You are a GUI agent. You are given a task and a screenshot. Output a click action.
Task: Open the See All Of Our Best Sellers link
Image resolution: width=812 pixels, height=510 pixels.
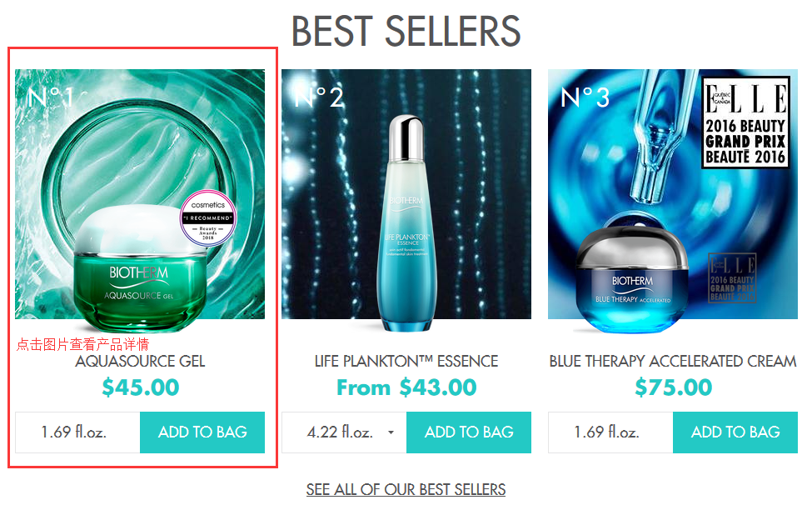coord(406,489)
